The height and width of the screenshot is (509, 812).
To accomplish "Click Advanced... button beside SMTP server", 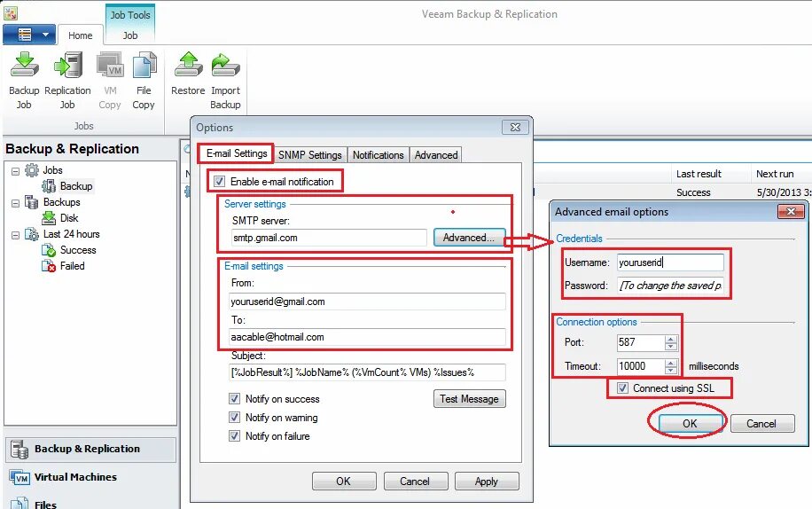I will tap(469, 237).
